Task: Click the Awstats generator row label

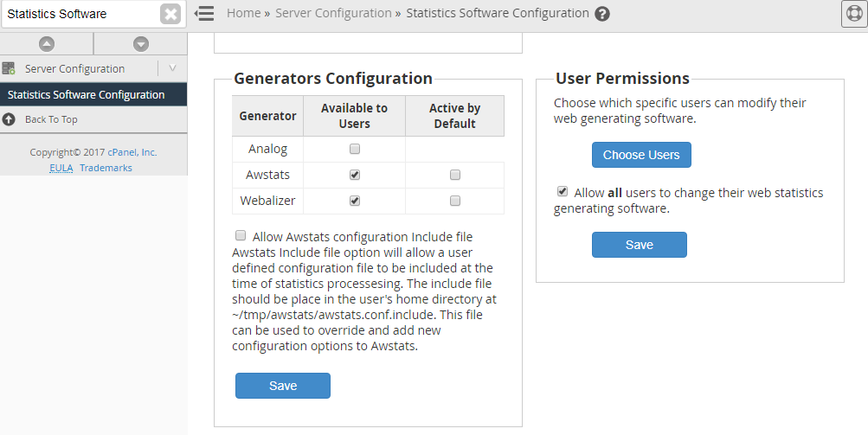Action: 268,175
